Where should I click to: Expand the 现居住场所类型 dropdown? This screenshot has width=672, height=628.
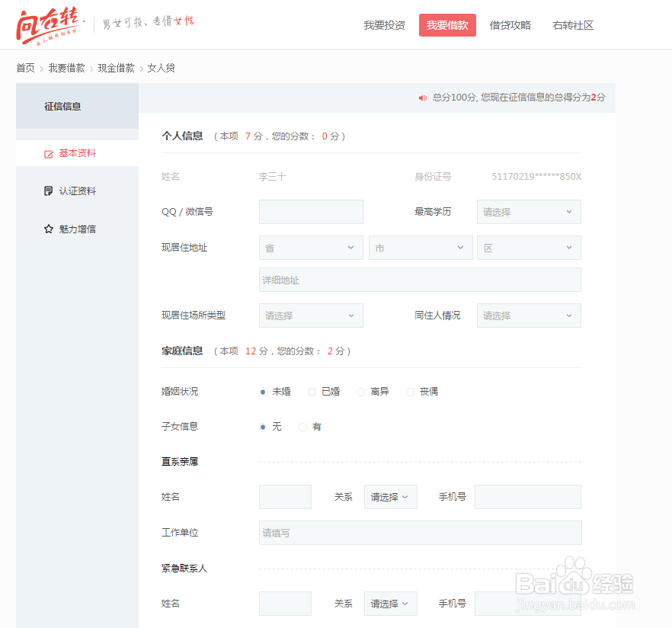click(x=311, y=315)
